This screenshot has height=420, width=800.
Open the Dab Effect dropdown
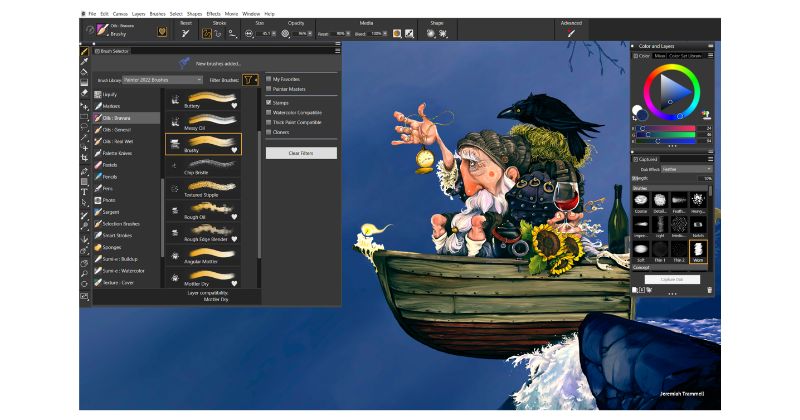pos(686,169)
